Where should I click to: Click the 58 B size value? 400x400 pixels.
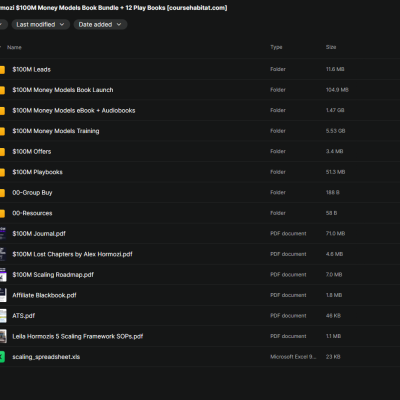pyautogui.click(x=331, y=213)
